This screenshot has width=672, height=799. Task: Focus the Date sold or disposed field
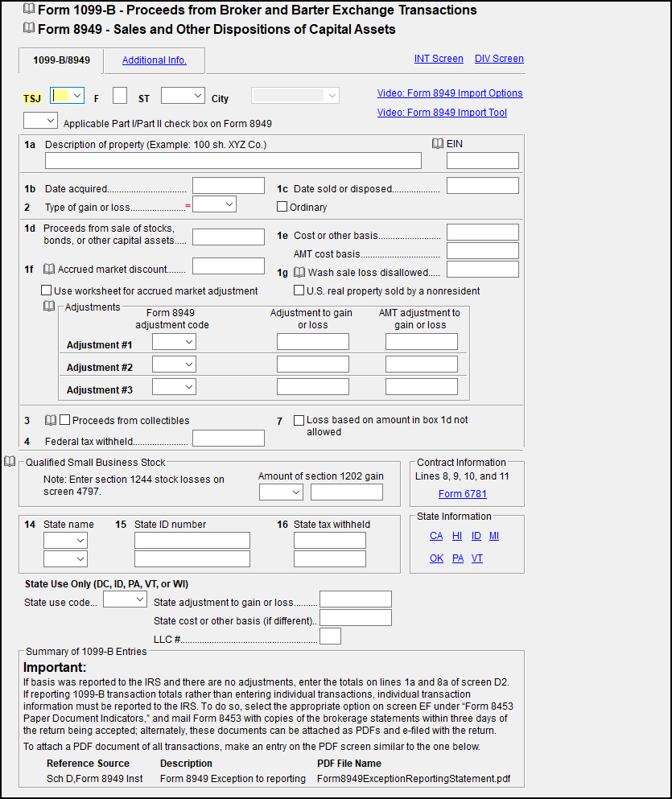tap(483, 186)
